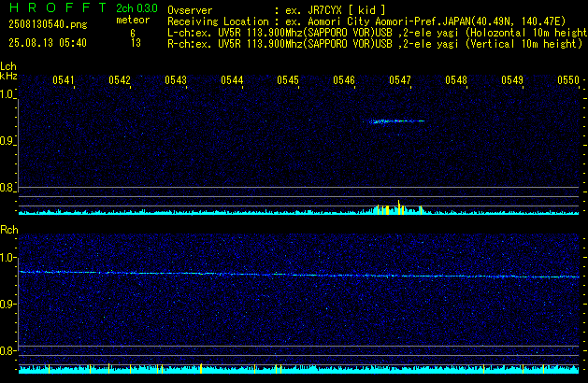Click the 0546 time marker
The height and width of the screenshot is (383, 588).
[x=344, y=80]
